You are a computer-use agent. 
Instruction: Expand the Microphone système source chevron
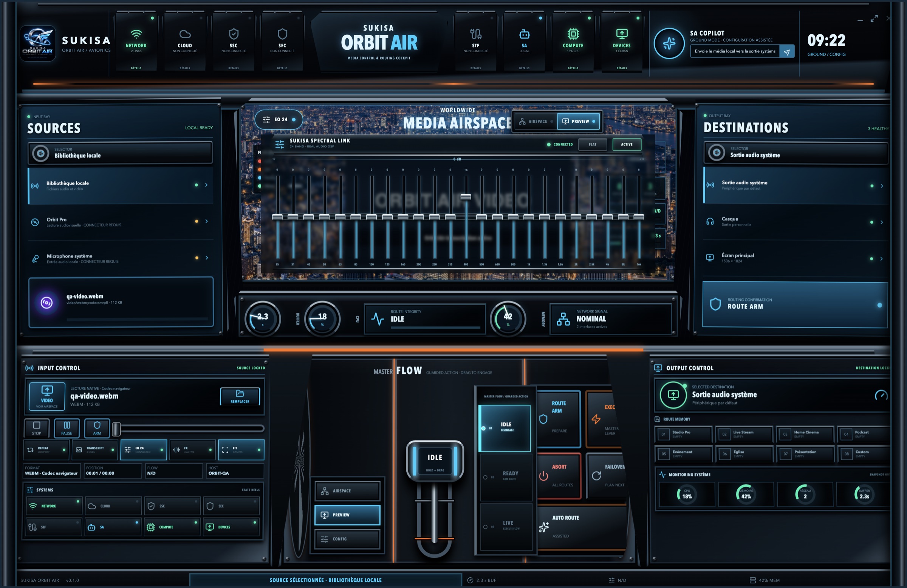[x=207, y=258]
